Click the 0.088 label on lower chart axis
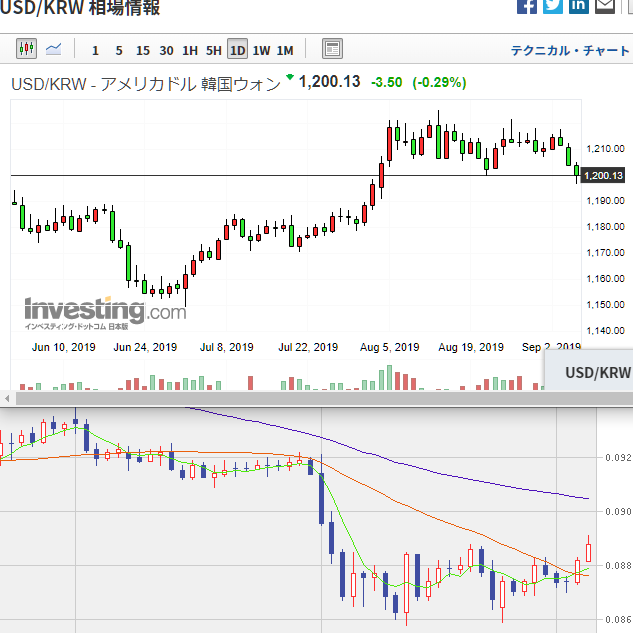 click(618, 566)
